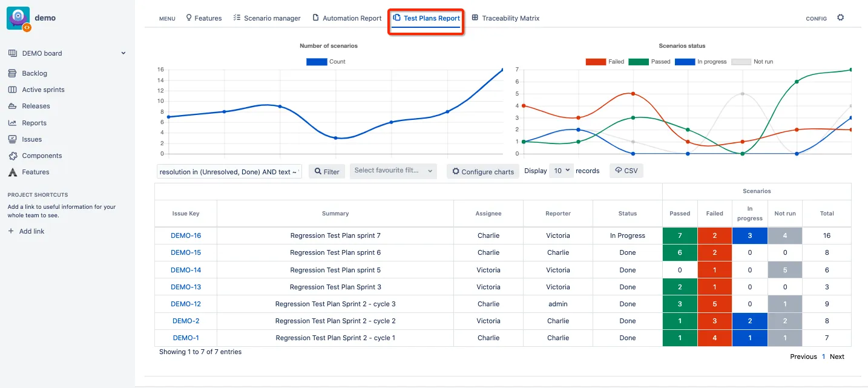Go to Next page of results
The height and width of the screenshot is (388, 868).
[x=837, y=357]
